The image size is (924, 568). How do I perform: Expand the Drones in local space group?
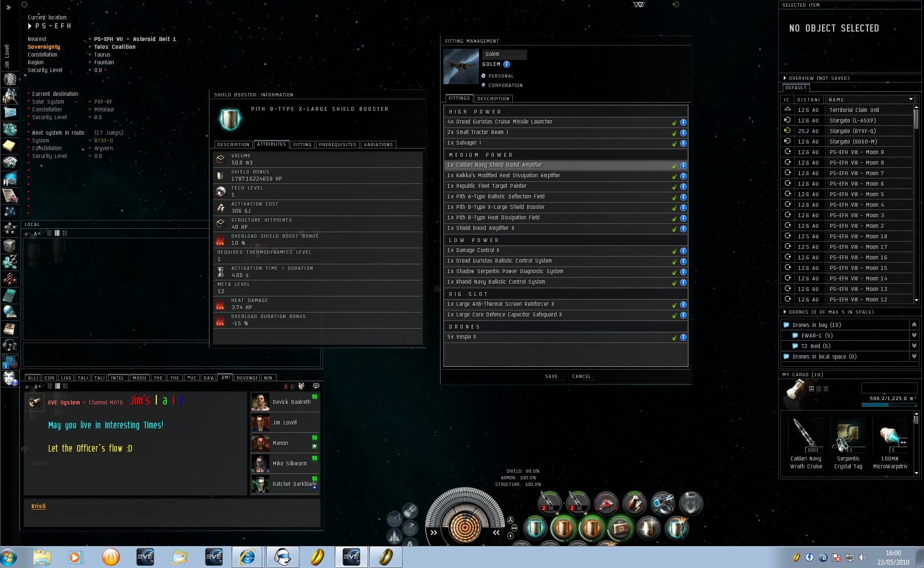coord(914,356)
